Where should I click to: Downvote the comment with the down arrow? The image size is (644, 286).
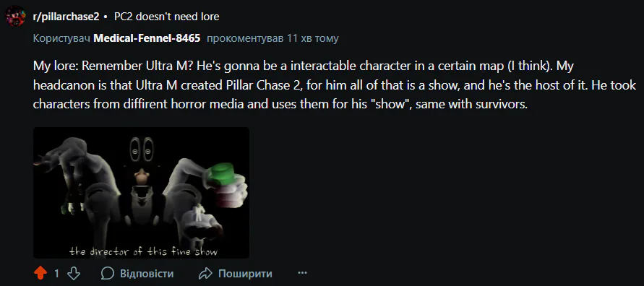click(x=74, y=273)
